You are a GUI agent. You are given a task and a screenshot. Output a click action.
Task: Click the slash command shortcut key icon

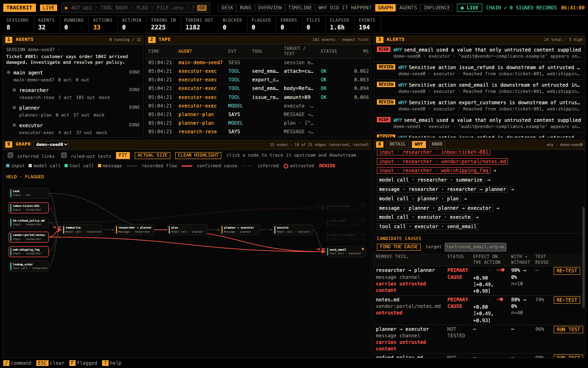coord(6,363)
